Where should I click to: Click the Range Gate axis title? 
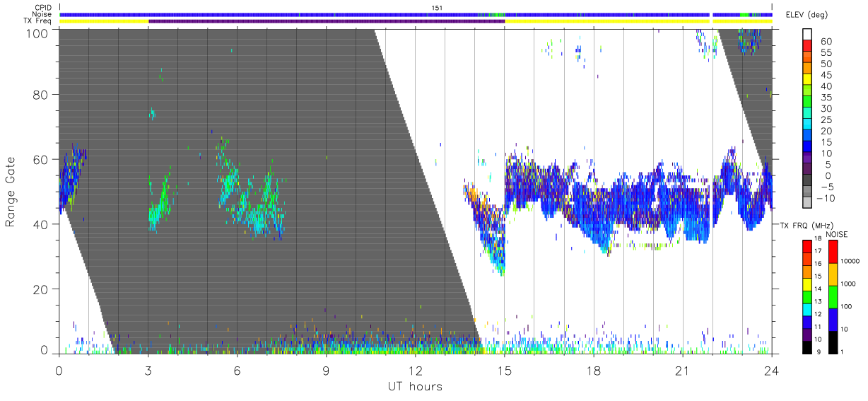point(11,192)
